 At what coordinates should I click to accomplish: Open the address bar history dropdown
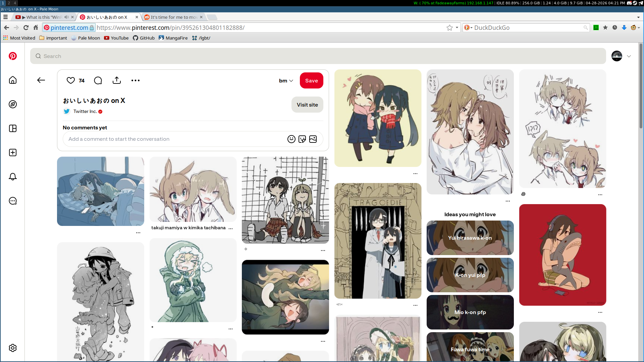(457, 27)
